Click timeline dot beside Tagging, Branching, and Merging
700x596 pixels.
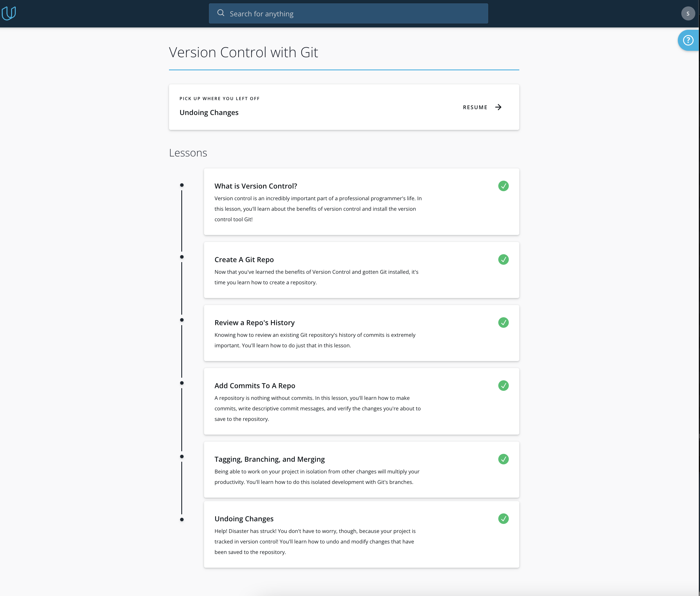point(182,457)
